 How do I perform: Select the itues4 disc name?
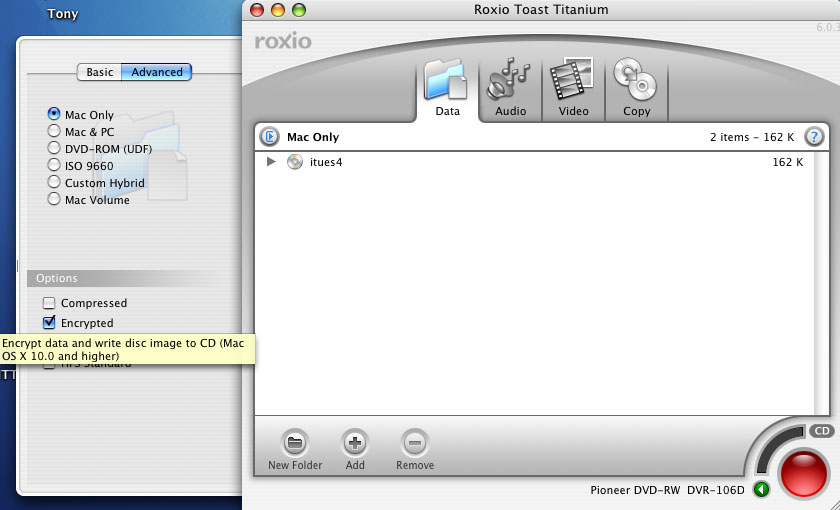tap(326, 162)
